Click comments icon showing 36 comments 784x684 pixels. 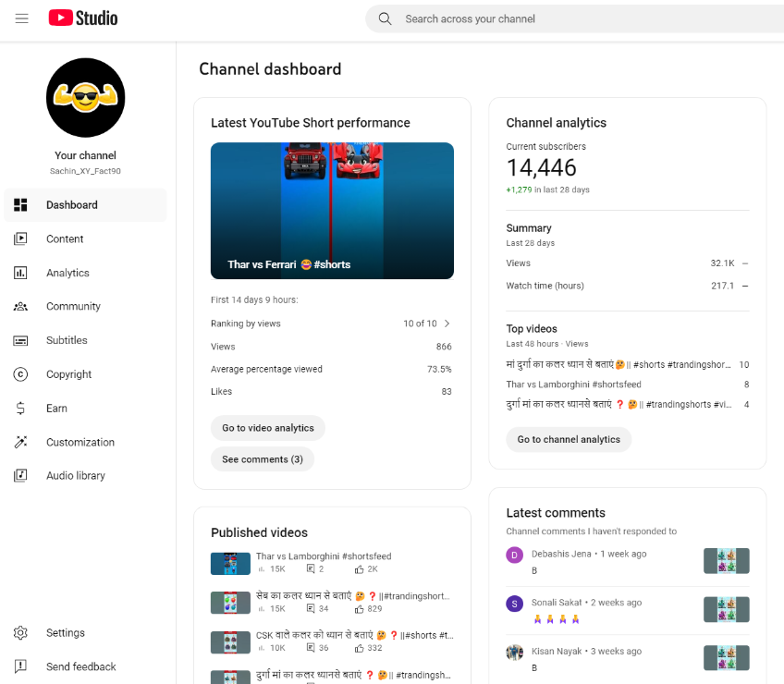click(x=311, y=648)
